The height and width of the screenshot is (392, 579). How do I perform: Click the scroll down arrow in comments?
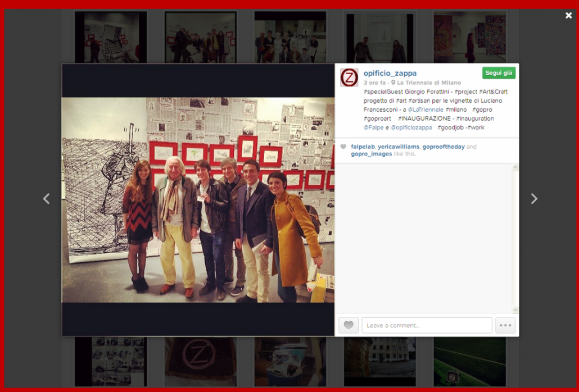click(515, 309)
